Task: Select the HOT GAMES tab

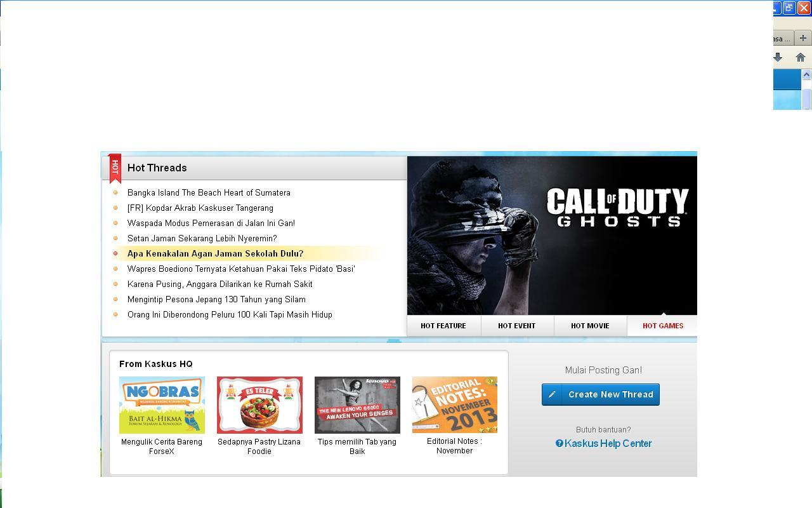Action: tap(663, 326)
